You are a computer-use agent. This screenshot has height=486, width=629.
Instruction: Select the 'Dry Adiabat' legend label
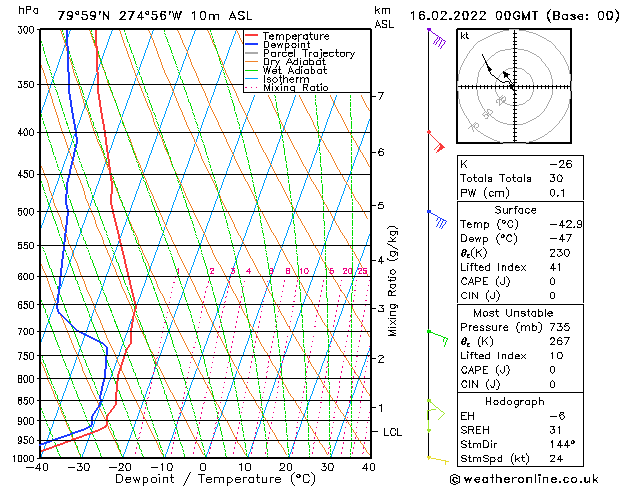coord(294,62)
